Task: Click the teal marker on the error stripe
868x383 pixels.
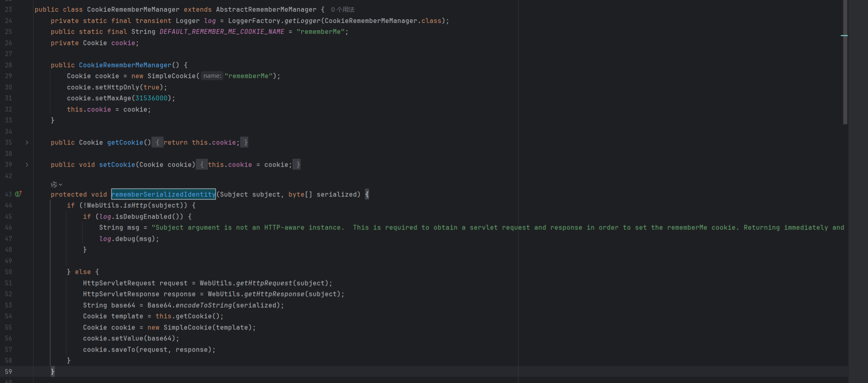Action: coord(844,36)
